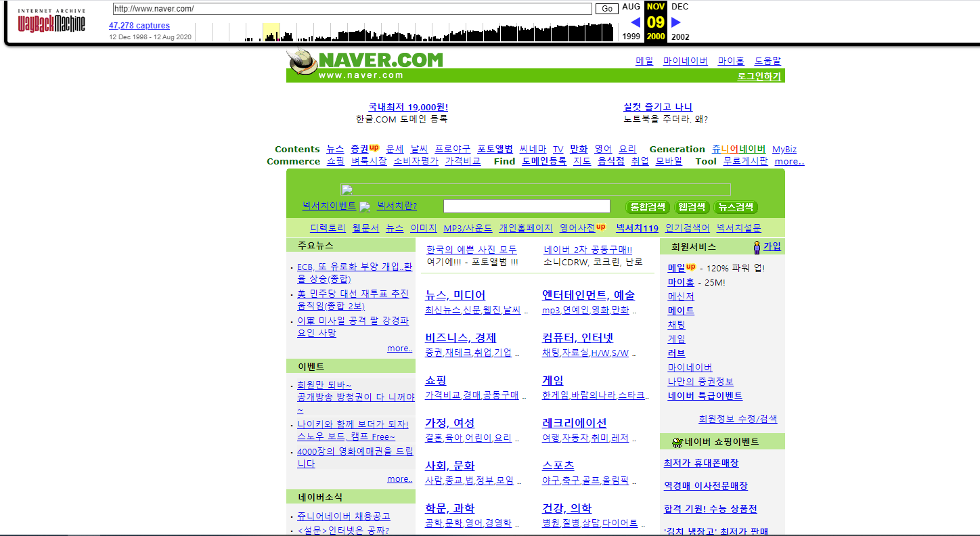Open the 뉴스, 미디어 directory category

[455, 295]
